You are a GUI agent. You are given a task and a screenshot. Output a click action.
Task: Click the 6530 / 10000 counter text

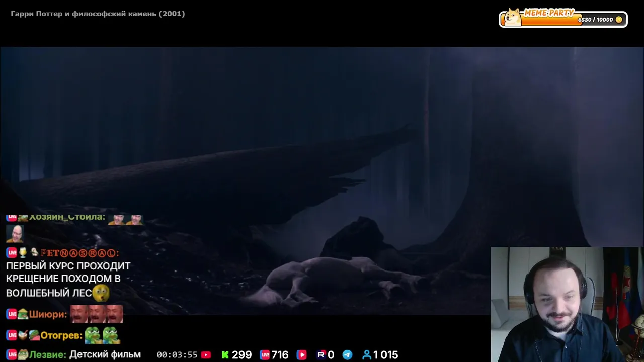596,20
